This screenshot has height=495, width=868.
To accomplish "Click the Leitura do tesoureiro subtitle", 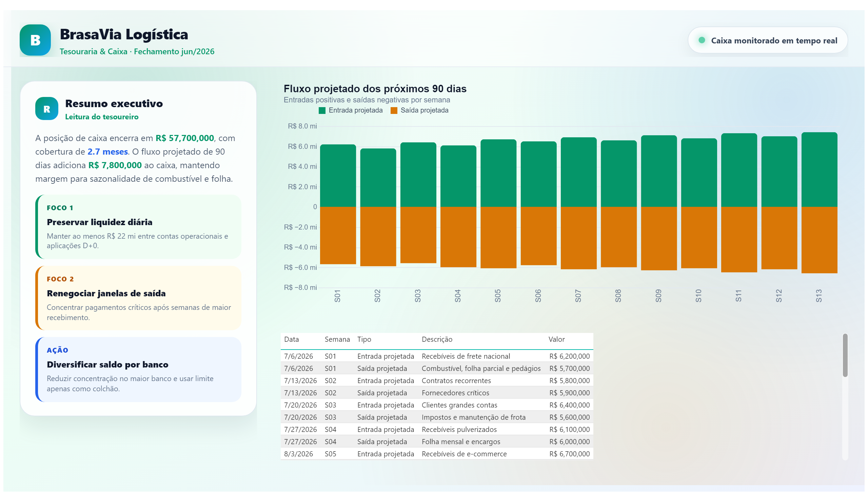I will coord(102,117).
